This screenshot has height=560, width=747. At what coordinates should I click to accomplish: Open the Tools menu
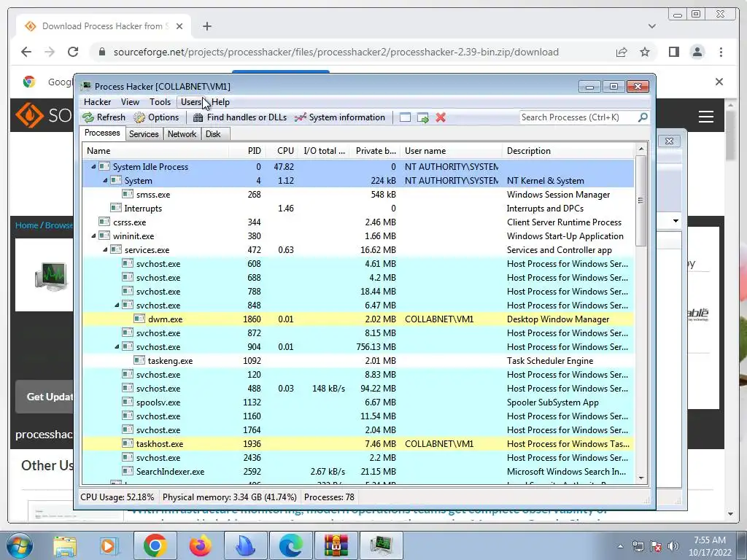160,102
